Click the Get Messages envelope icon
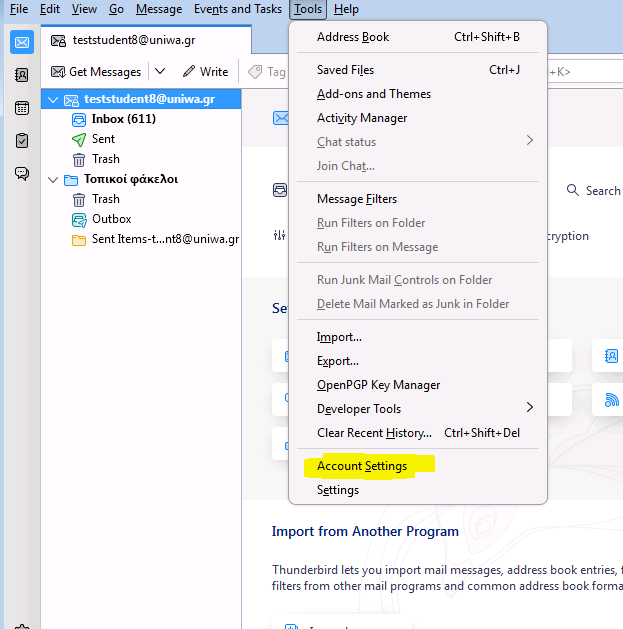 58,72
